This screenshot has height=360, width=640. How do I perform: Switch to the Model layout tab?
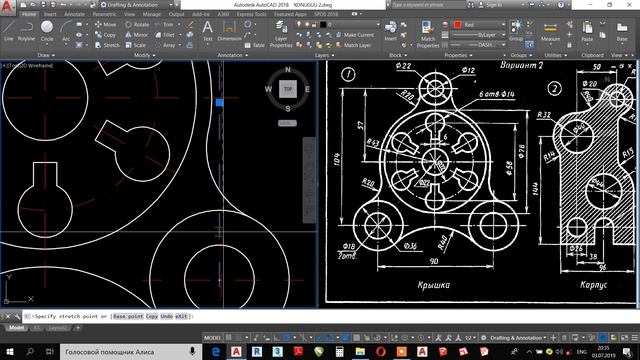16,328
